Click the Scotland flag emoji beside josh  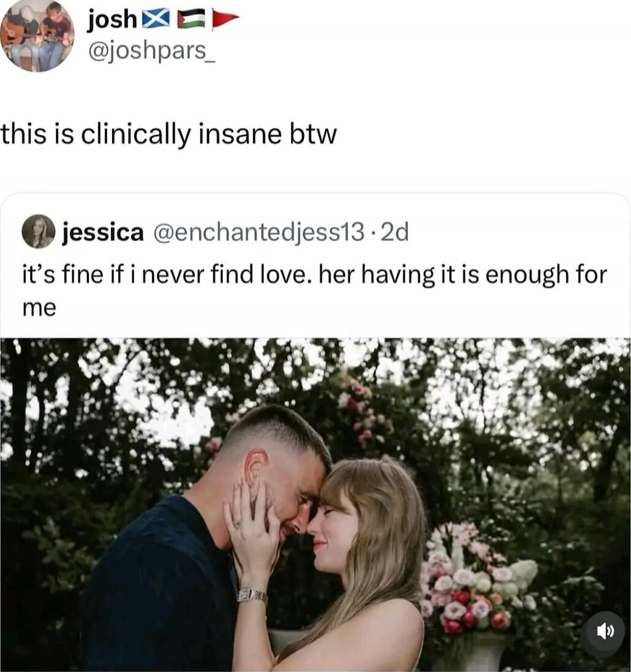click(x=156, y=20)
